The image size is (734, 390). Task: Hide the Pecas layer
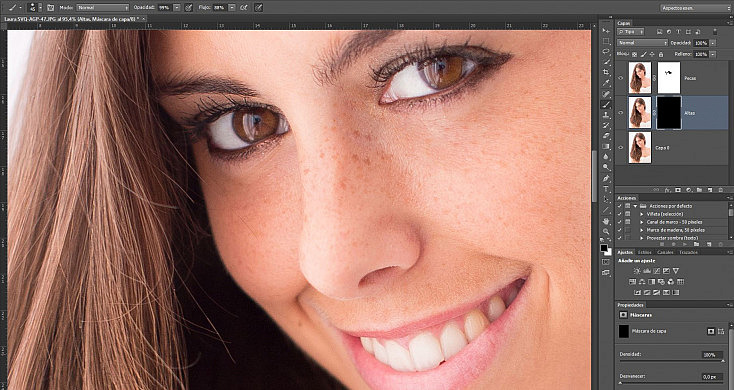621,78
